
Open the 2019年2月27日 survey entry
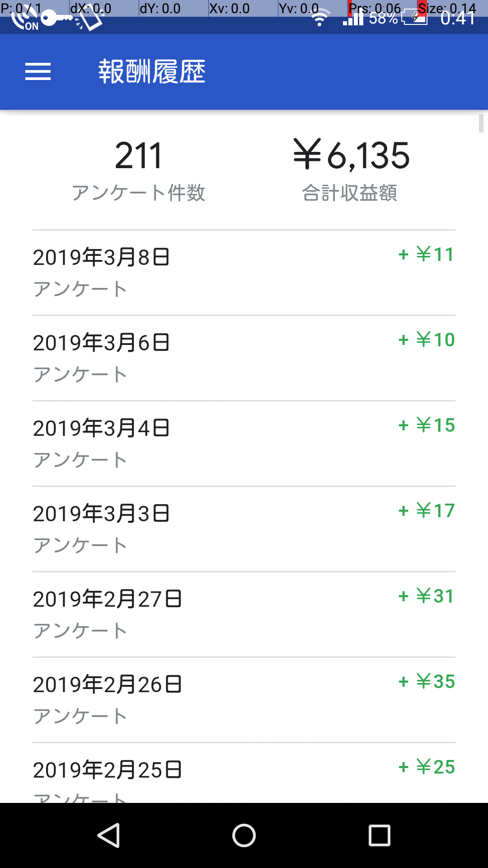point(244,614)
